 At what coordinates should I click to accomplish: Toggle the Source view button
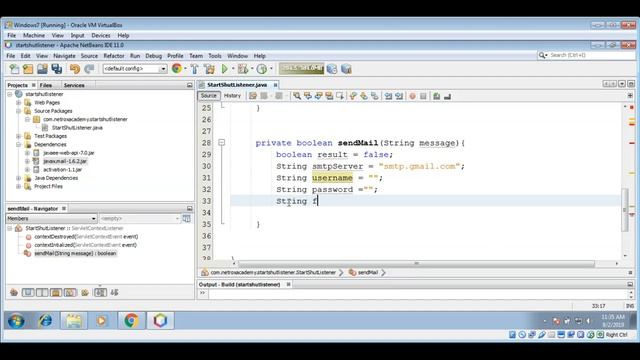209,96
